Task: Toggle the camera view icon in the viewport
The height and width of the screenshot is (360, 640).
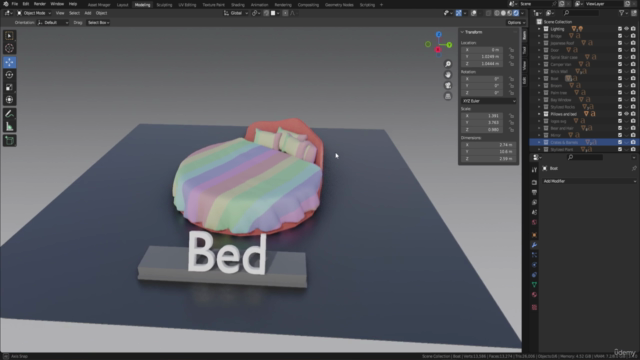Action: click(x=448, y=85)
